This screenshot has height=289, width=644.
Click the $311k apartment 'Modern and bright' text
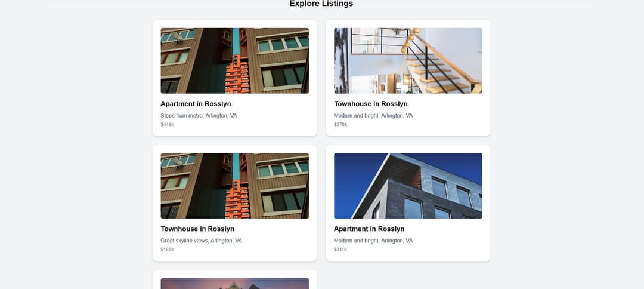tap(373, 241)
